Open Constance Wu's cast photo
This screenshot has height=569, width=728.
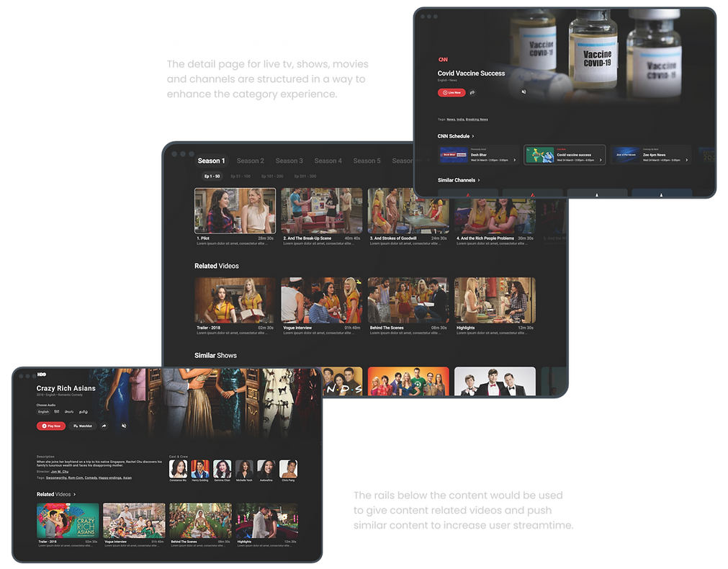click(179, 469)
